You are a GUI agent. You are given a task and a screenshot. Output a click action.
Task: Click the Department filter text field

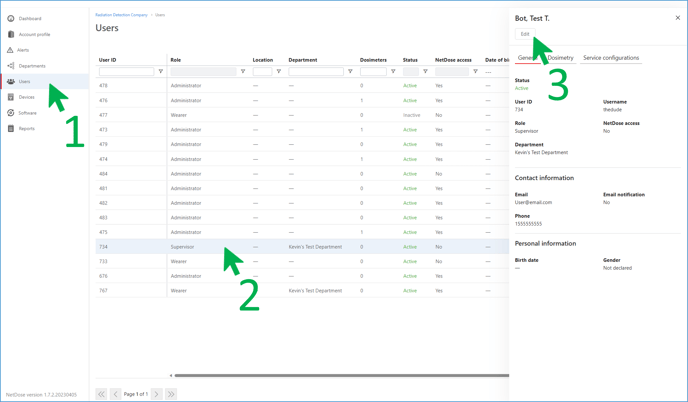(x=316, y=72)
